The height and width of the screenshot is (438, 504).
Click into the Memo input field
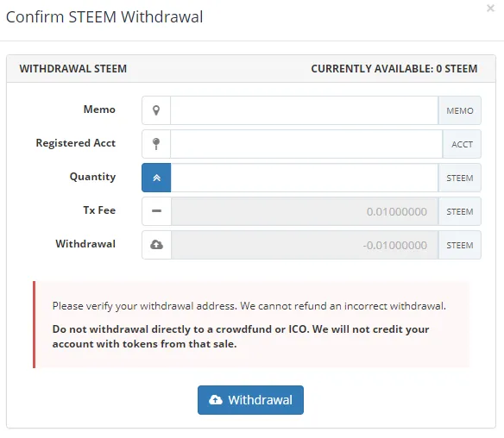(304, 110)
